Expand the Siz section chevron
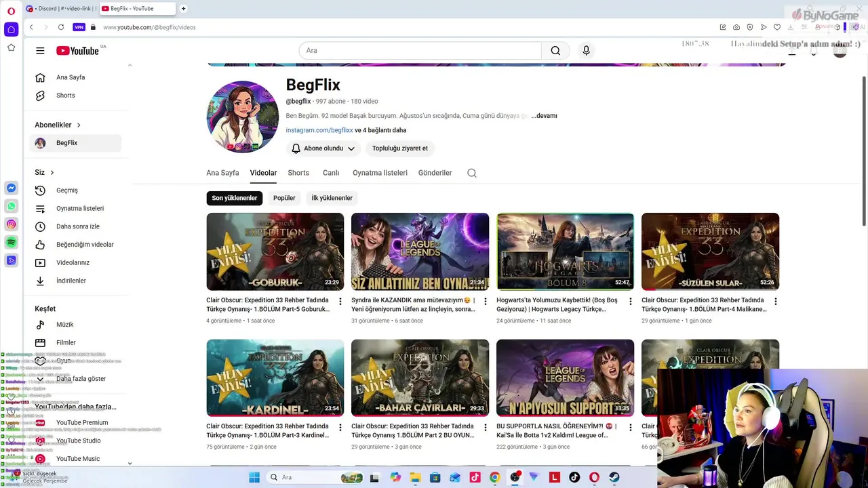Viewport: 868px width, 488px height. [52, 173]
